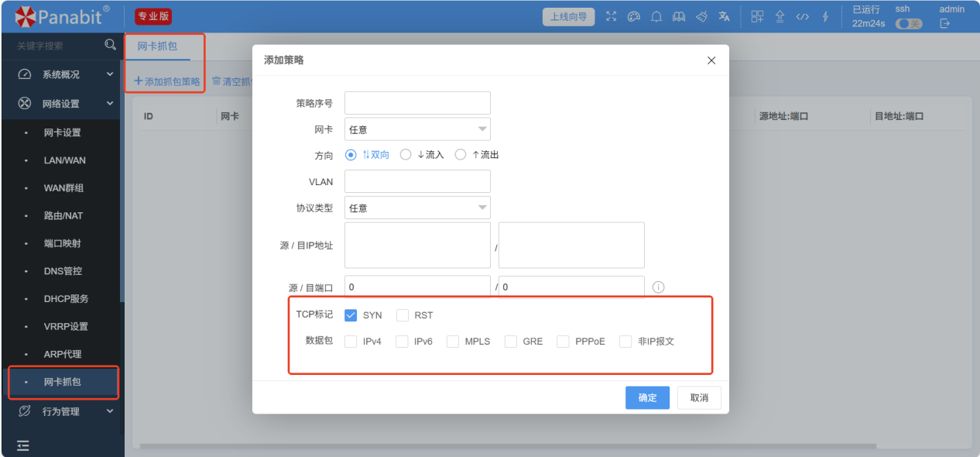Image resolution: width=980 pixels, height=457 pixels.
Task: Click the search magnifier in sidebar
Action: [x=111, y=45]
